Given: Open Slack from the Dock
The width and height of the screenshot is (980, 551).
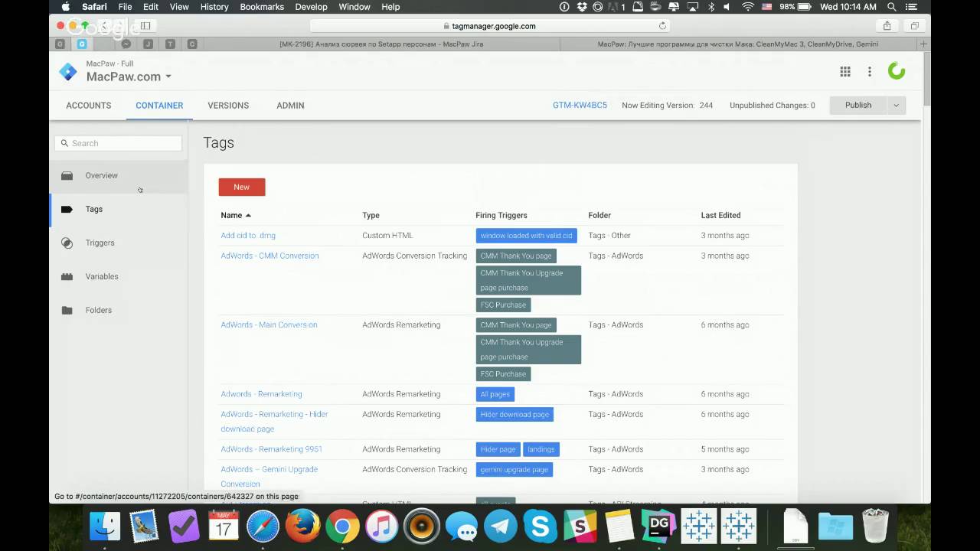Looking at the screenshot, I should tap(580, 527).
